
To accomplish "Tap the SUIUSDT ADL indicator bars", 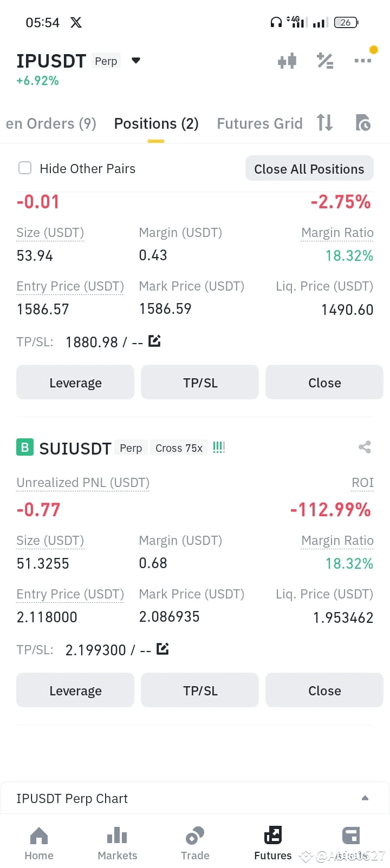I will tap(219, 447).
